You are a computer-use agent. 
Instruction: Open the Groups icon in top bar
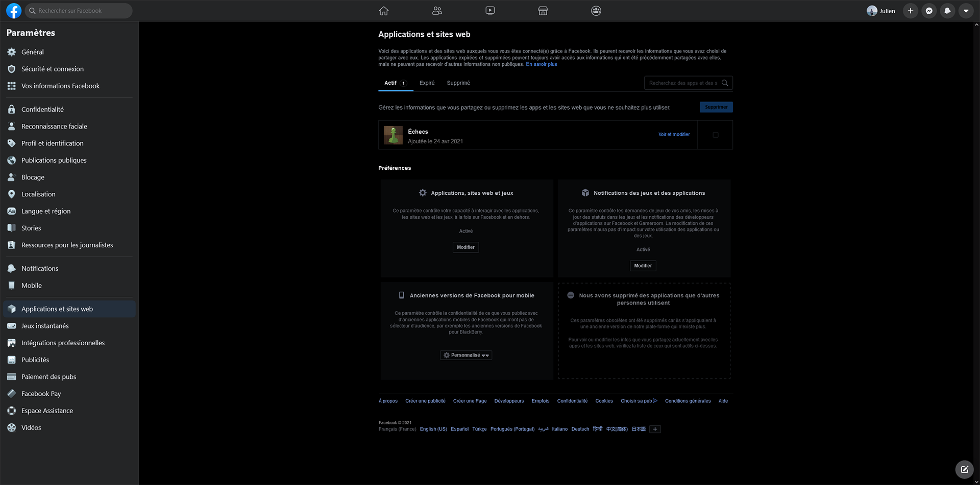596,11
